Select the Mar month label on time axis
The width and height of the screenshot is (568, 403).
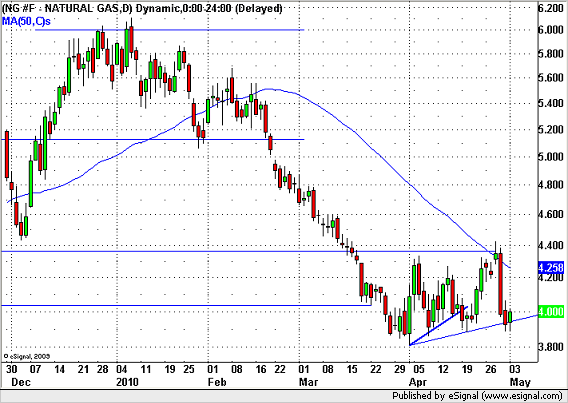pyautogui.click(x=308, y=382)
